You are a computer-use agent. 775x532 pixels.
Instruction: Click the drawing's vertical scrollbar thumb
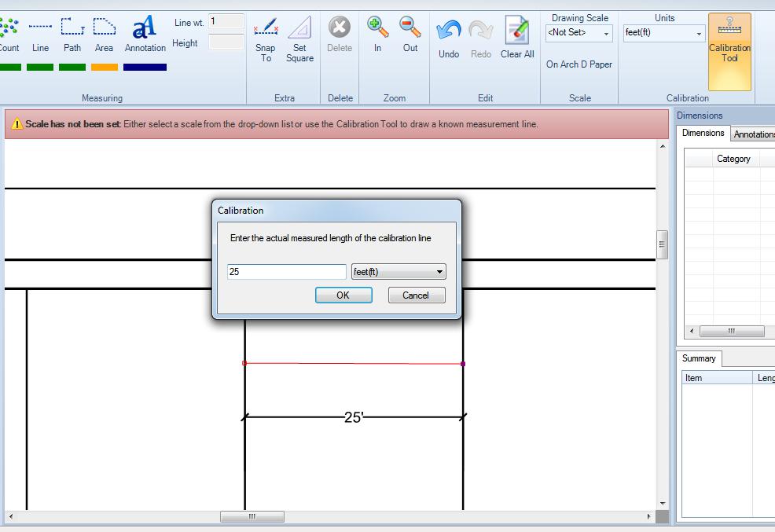click(x=663, y=244)
